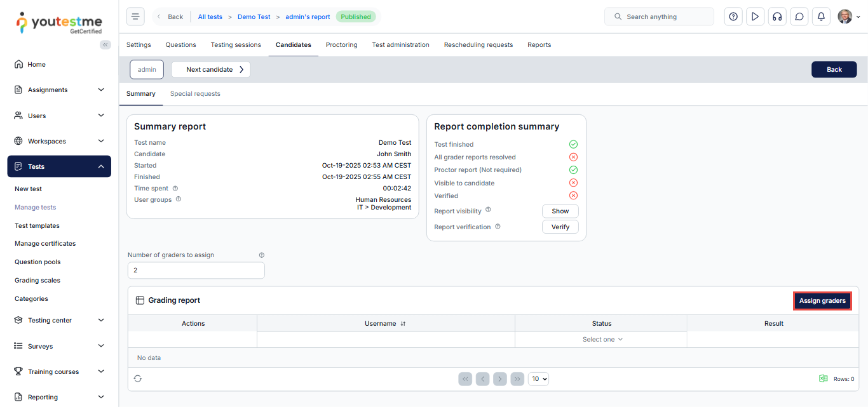The height and width of the screenshot is (407, 868).
Task: Open the chat messages icon
Action: pyautogui.click(x=799, y=17)
